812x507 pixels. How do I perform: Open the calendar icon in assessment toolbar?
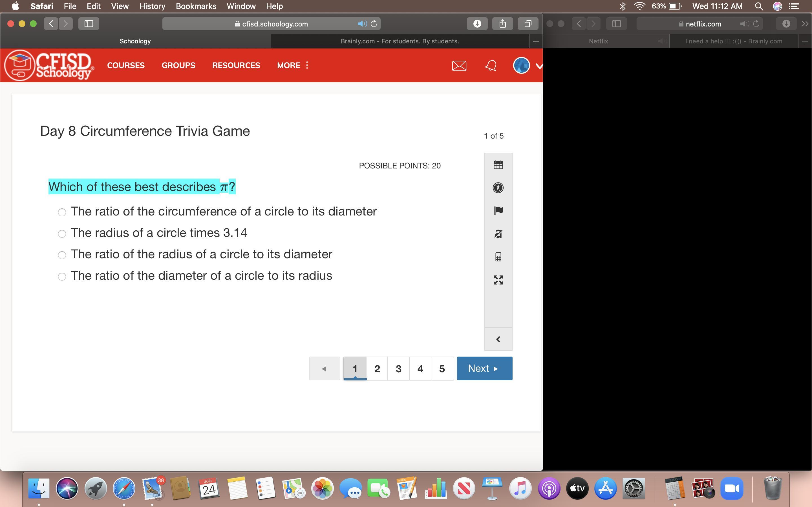click(x=498, y=165)
